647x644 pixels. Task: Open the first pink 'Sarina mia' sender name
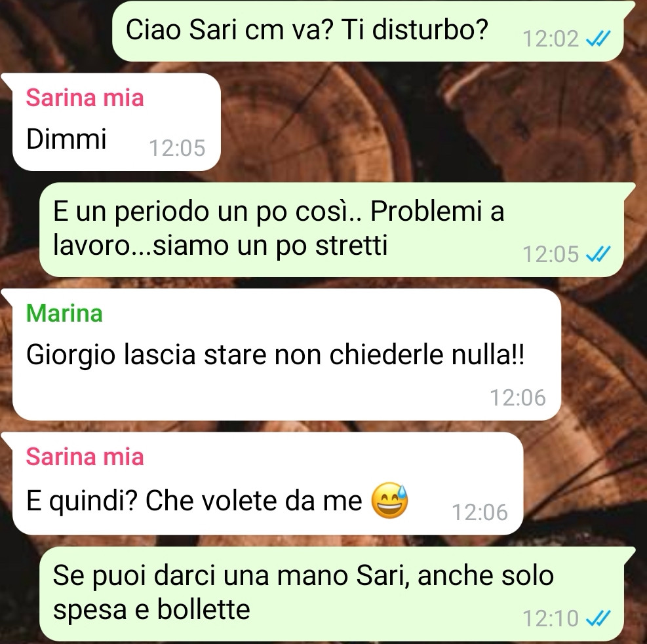point(85,98)
